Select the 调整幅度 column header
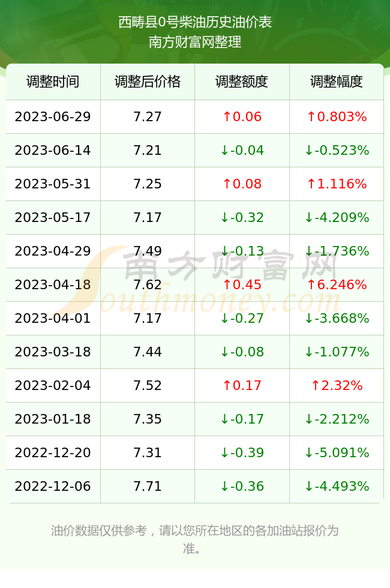The height and width of the screenshot is (588, 390). point(337,82)
